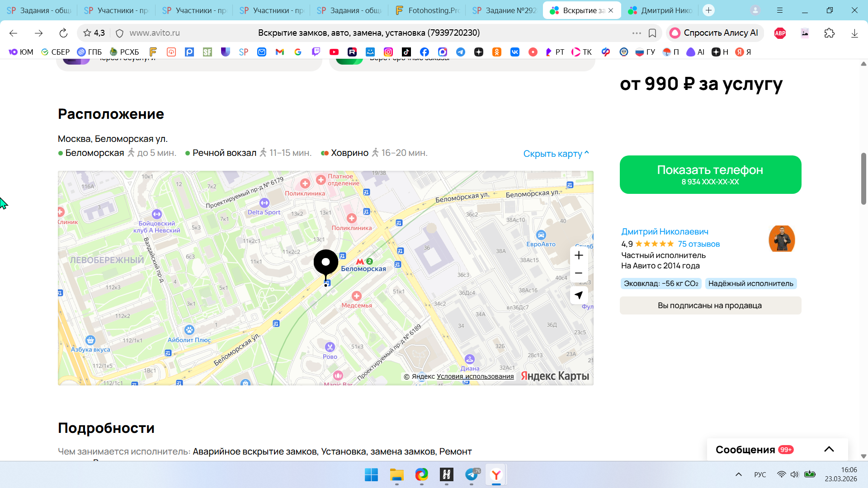
Task: Zoom in on the map
Action: (579, 255)
